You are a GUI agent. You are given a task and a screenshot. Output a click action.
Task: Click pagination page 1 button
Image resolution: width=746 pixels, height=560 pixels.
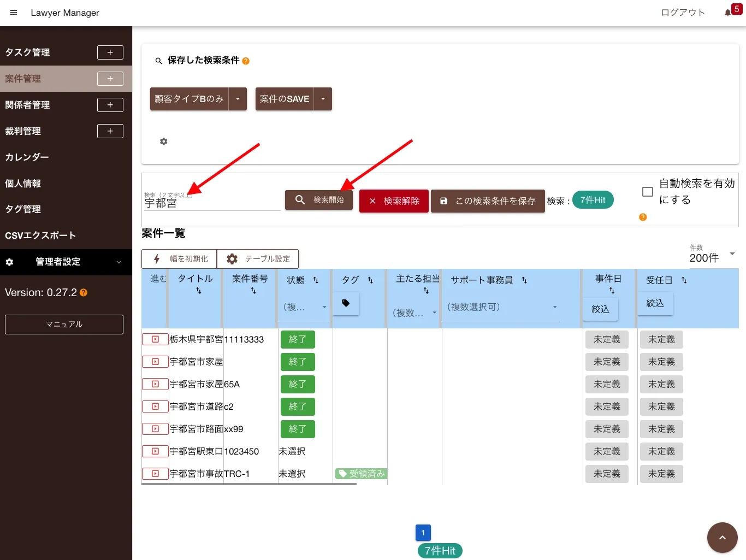click(x=423, y=533)
